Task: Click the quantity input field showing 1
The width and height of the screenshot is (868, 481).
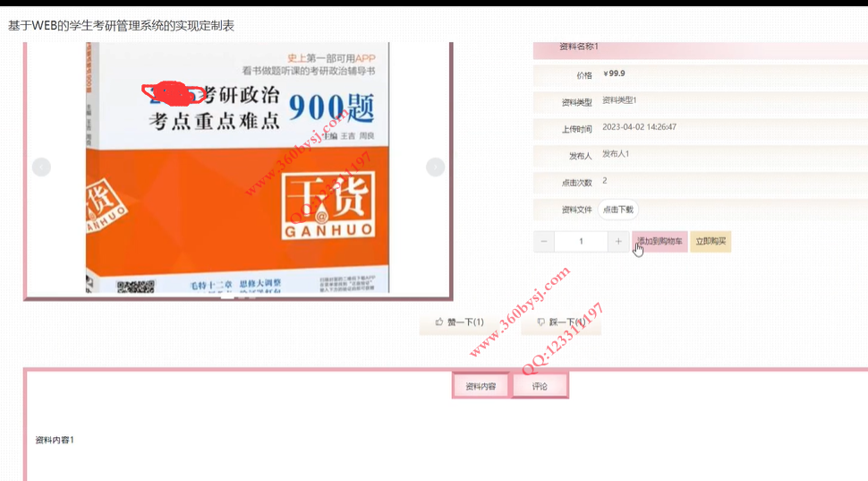Action: tap(581, 241)
